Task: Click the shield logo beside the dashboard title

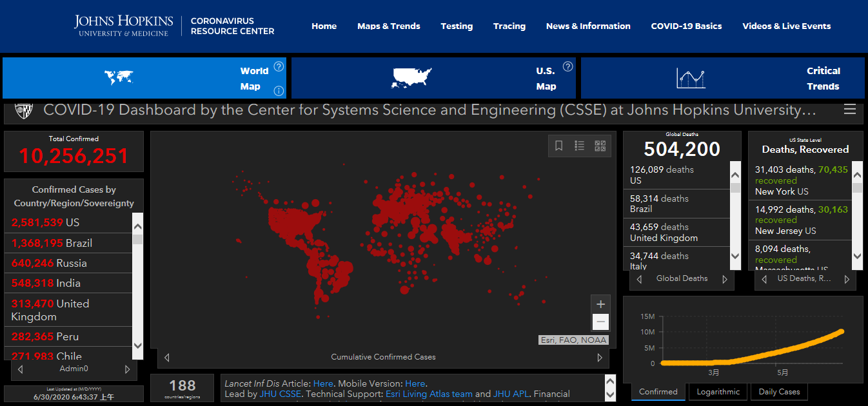Action: point(24,110)
